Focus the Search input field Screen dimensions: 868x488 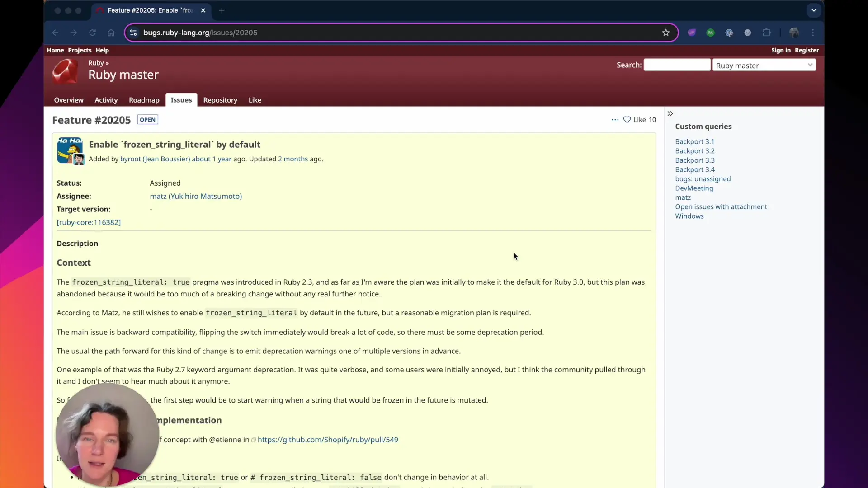tap(677, 65)
